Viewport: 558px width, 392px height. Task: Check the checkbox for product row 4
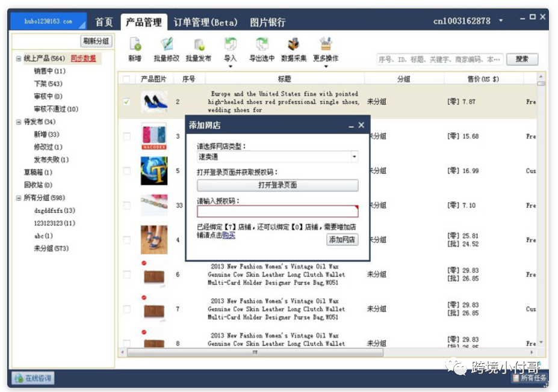tap(126, 239)
